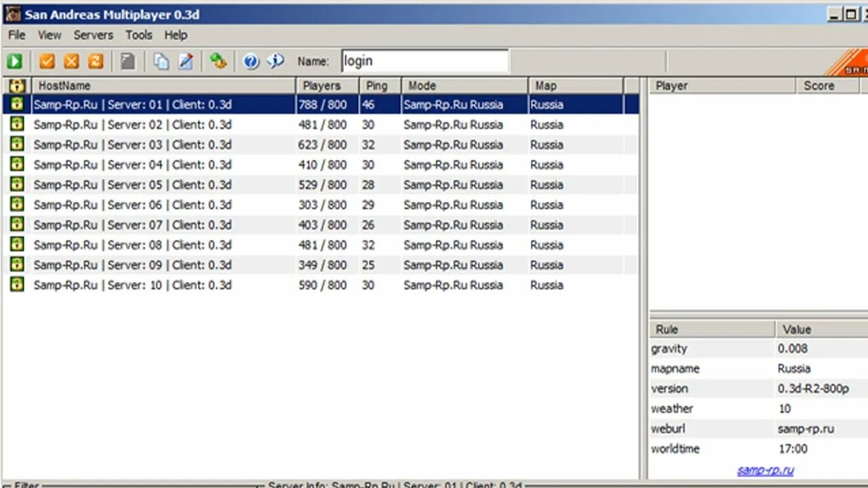Click the lock icon of Server: 05 row
The image size is (868, 488).
click(17, 184)
